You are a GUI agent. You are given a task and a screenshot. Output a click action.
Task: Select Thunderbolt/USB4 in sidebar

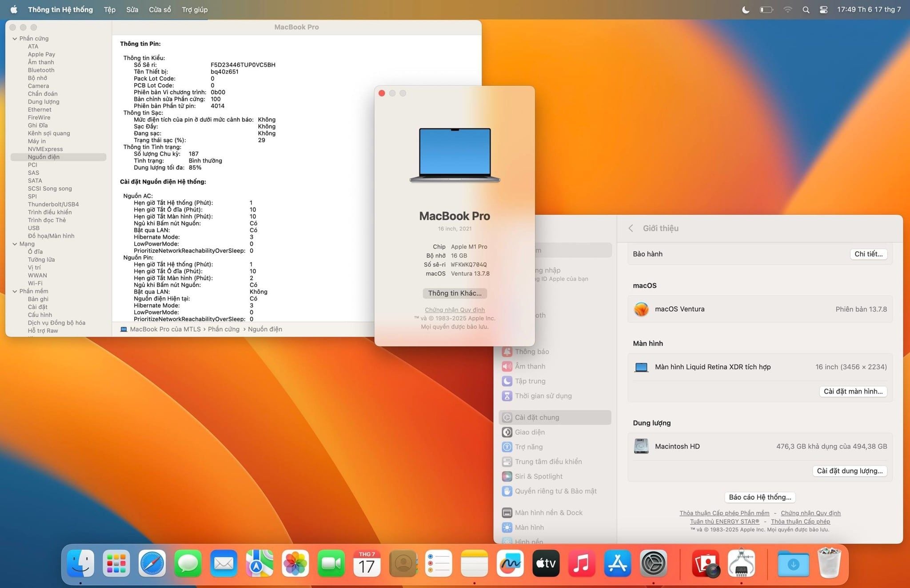pos(53,204)
